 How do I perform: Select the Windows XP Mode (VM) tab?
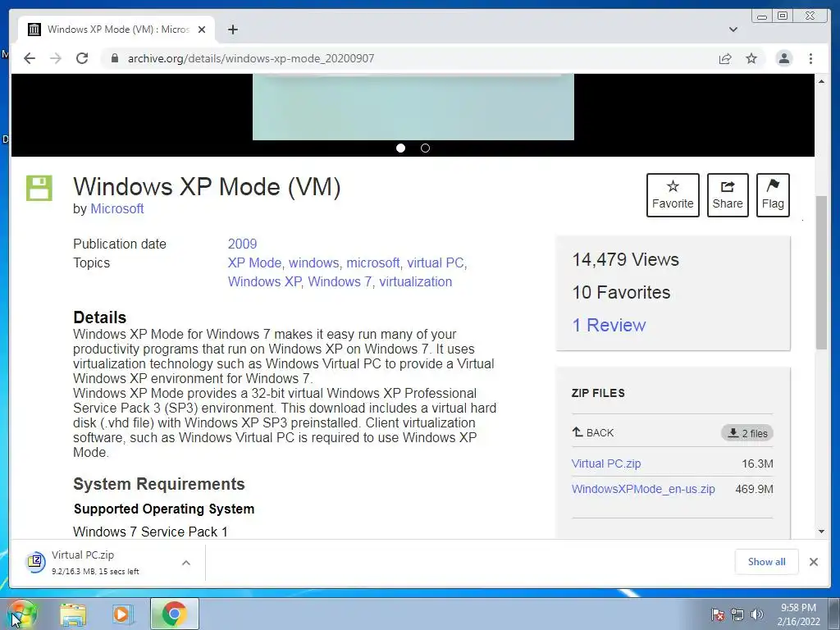116,30
